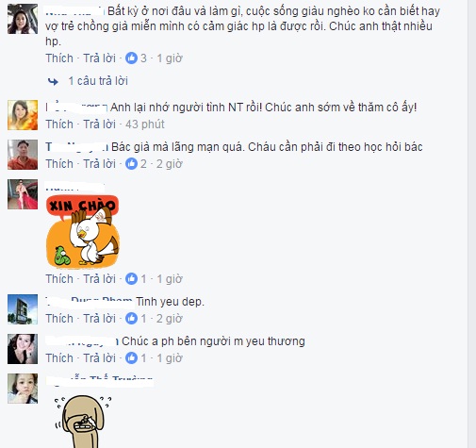Open the Xin Chào chicken sticker

click(x=83, y=232)
